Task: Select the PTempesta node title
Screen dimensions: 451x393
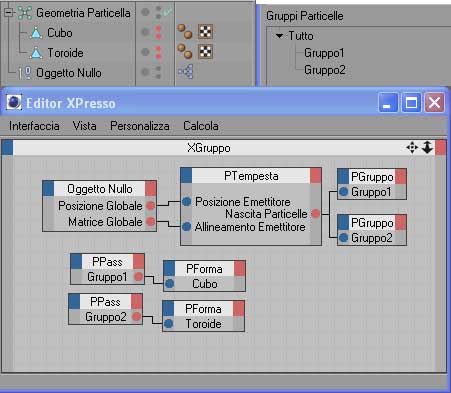Action: point(251,176)
